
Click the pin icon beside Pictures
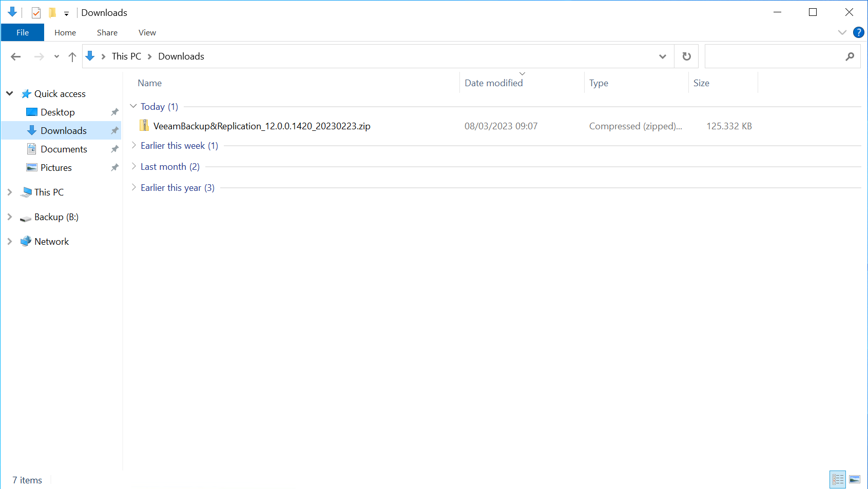point(114,168)
